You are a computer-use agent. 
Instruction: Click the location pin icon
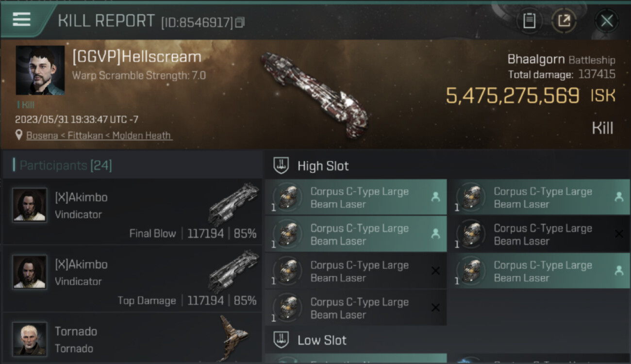pyautogui.click(x=19, y=135)
